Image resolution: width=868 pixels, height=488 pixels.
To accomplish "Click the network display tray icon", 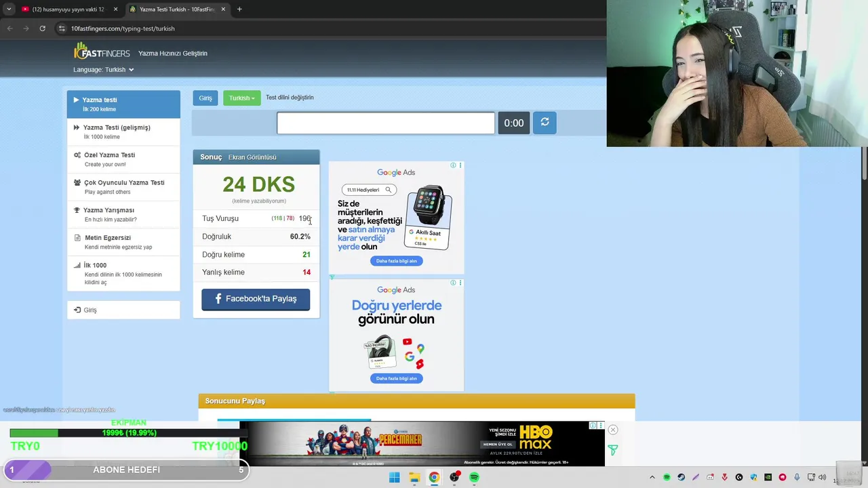I will click(811, 477).
